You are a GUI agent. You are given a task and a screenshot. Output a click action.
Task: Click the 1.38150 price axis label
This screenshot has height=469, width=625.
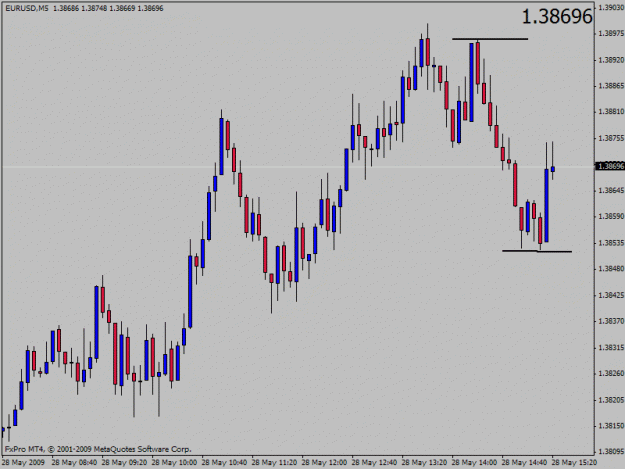click(x=611, y=426)
